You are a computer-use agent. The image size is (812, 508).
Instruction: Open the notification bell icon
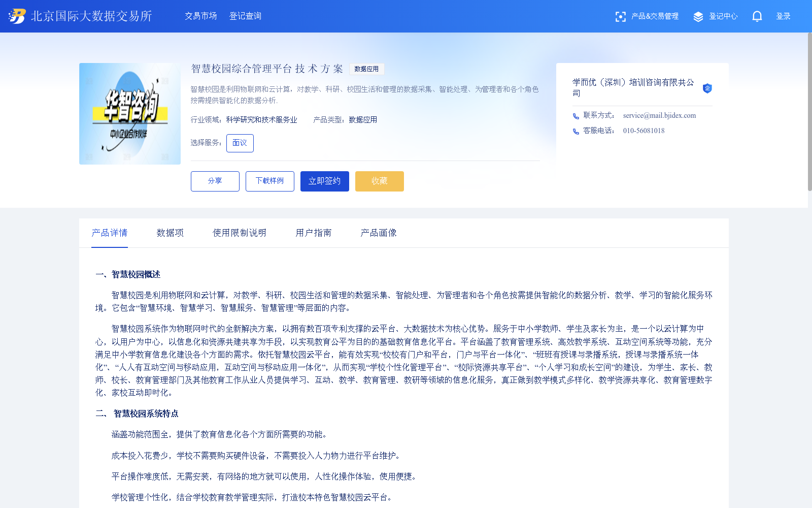[757, 16]
